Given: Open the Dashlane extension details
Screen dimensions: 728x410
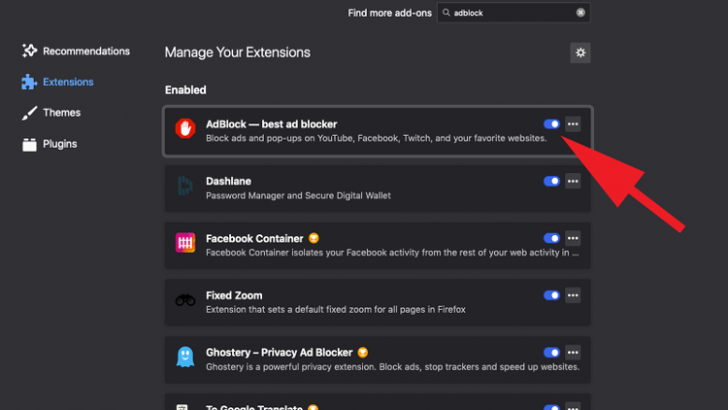Looking at the screenshot, I should 228,181.
